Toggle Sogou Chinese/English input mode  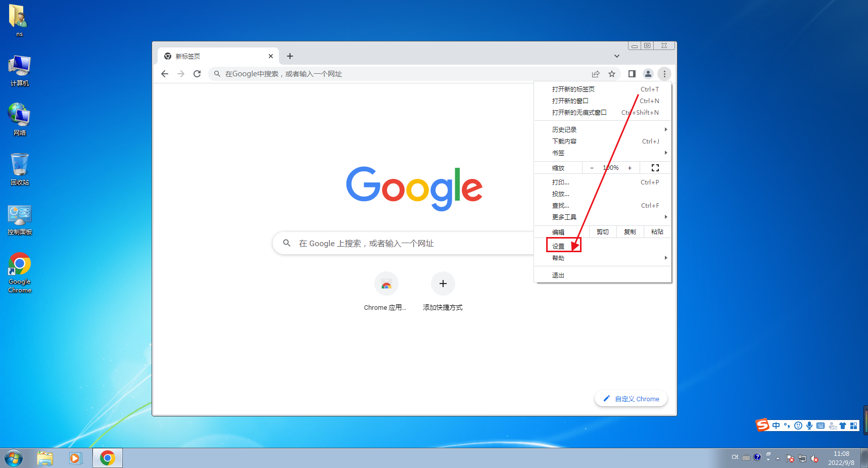coord(776,426)
